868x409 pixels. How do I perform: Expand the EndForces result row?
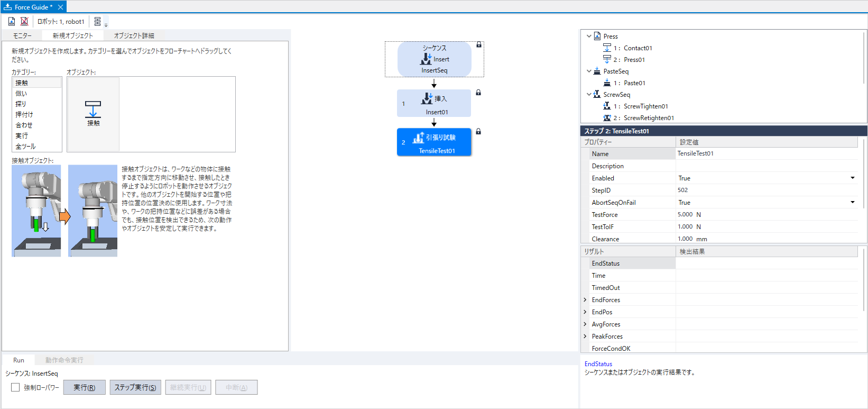585,300
